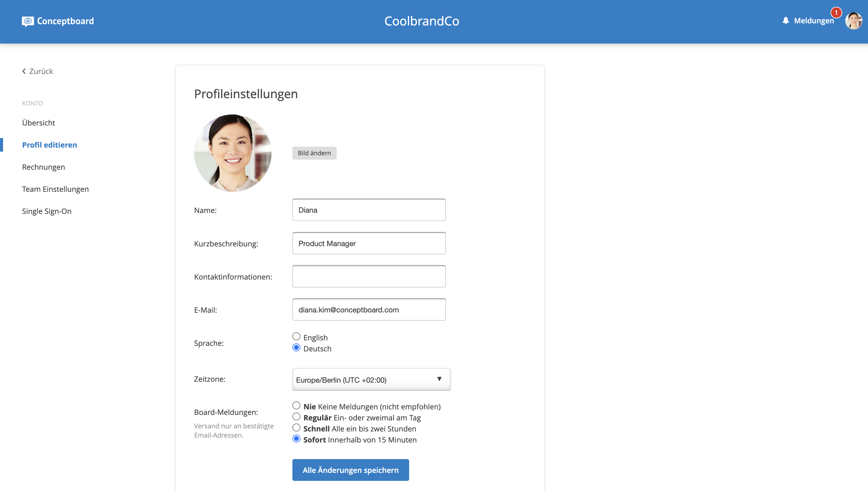
Task: Save with Alle Änderungen speichern
Action: [x=350, y=470]
